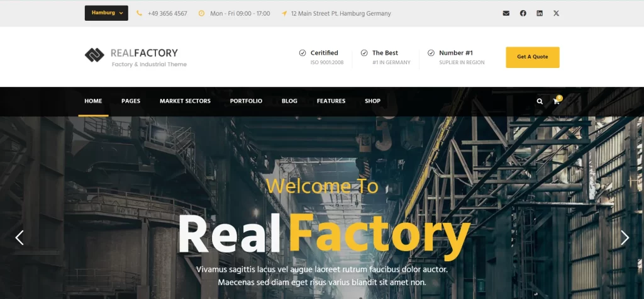Click the Ceritified check mark icon
The width and height of the screenshot is (644, 299).
tap(303, 53)
